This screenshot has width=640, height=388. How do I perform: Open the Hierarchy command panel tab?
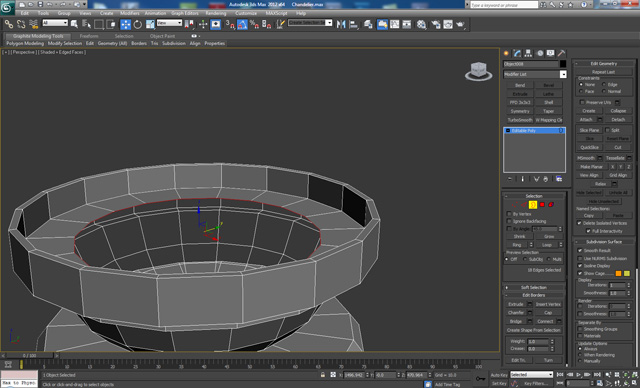point(529,53)
